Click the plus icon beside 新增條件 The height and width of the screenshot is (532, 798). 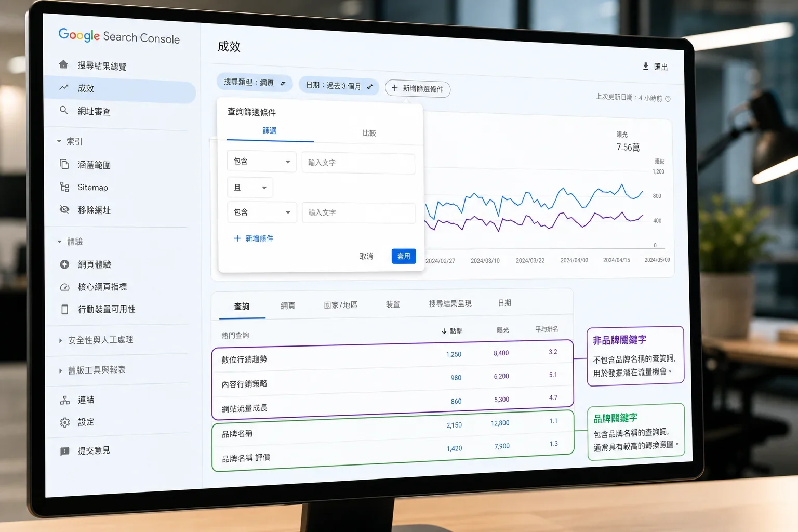point(237,238)
